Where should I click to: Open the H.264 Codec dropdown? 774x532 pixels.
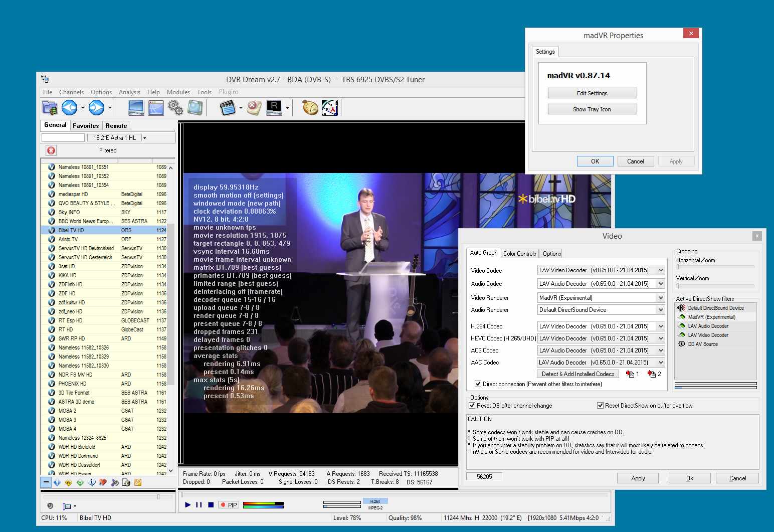click(601, 326)
